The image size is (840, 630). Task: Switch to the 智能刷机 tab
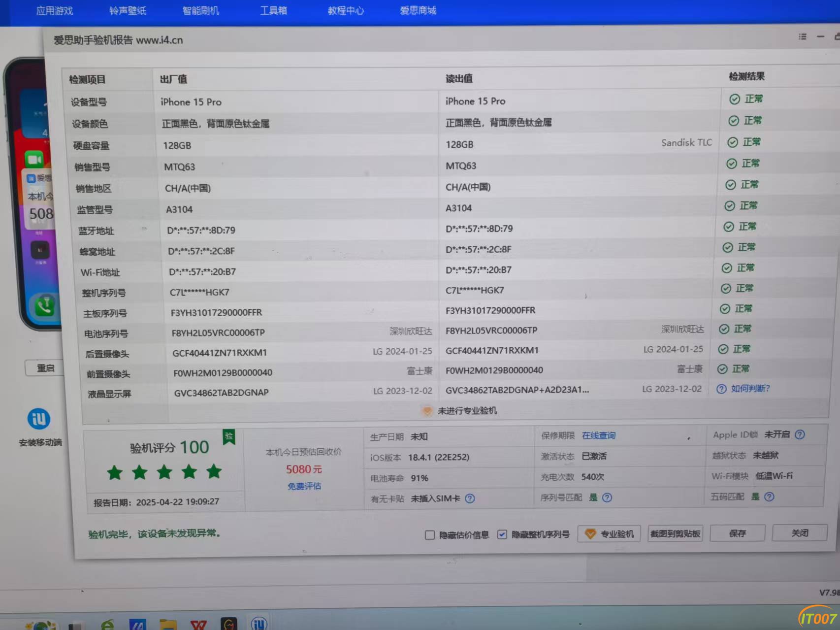click(200, 11)
